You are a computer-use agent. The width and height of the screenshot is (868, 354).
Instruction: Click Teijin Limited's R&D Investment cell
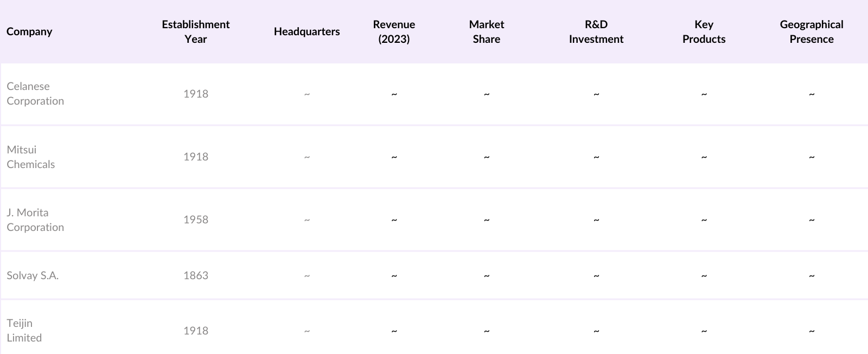click(x=596, y=331)
